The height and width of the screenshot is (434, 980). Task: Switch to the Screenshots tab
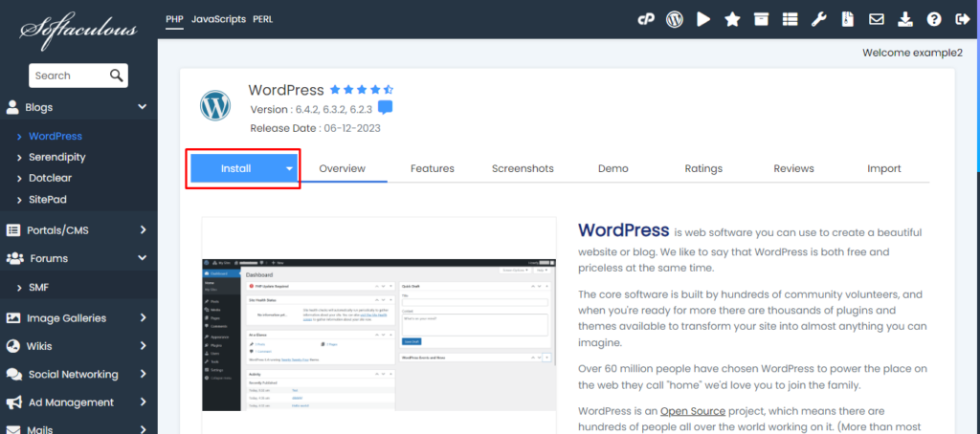coord(523,168)
